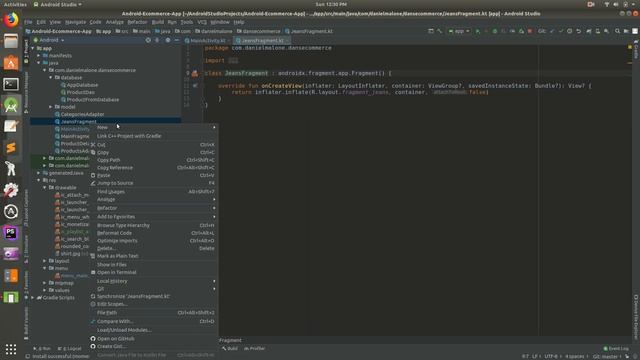640x360 pixels.
Task: Click the Search Everywhere magnifier icon
Action: pos(617,31)
